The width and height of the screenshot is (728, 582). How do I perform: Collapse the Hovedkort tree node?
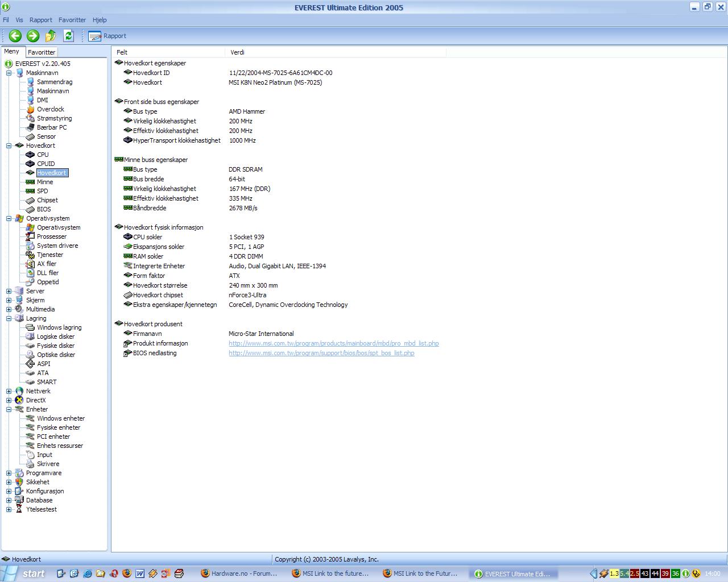[x=9, y=145]
